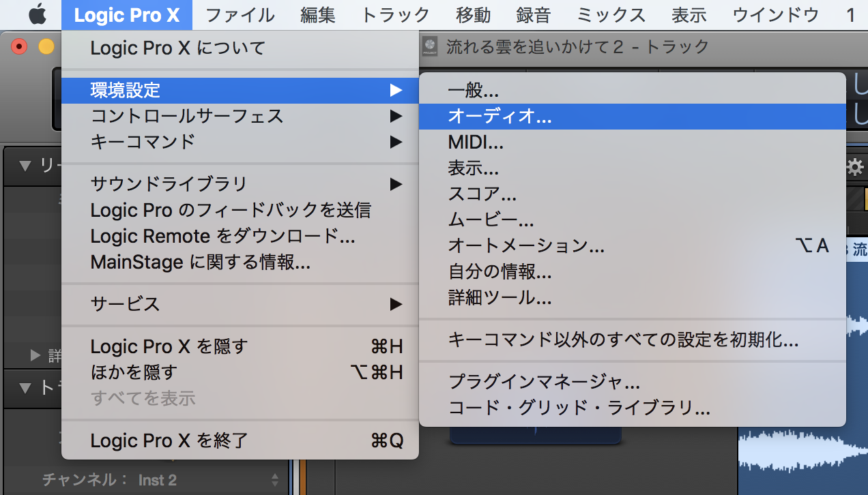The image size is (868, 495).
Task: Open the ファイル menu
Action: click(x=240, y=14)
